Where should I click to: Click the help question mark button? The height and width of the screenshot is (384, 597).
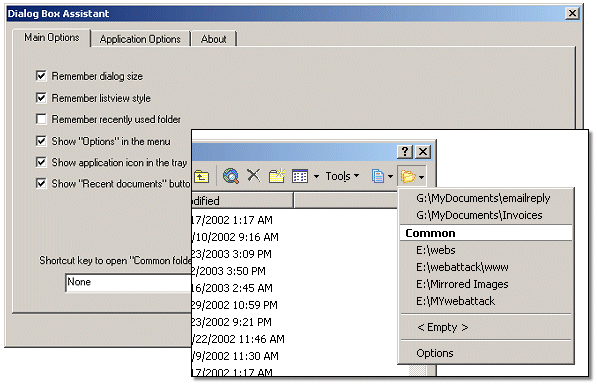point(405,152)
